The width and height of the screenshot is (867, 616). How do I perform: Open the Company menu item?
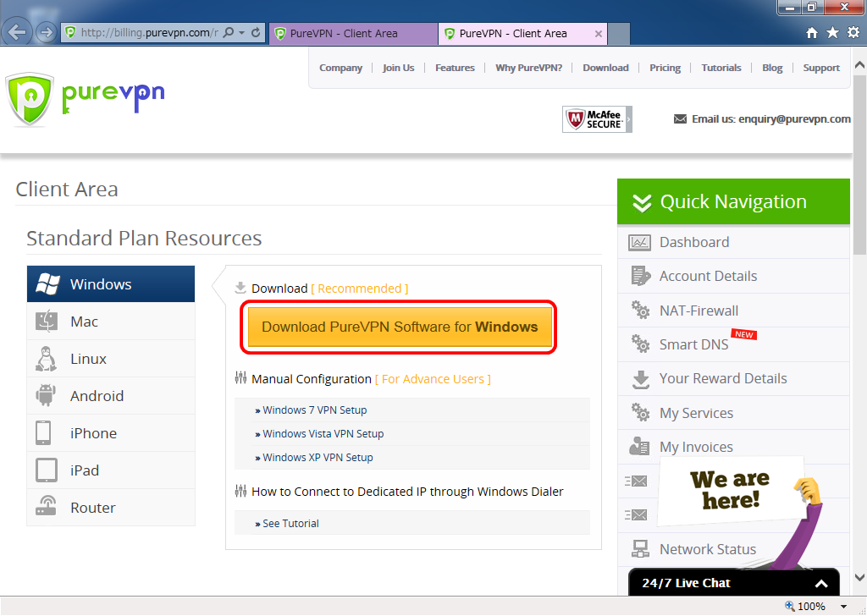[340, 68]
